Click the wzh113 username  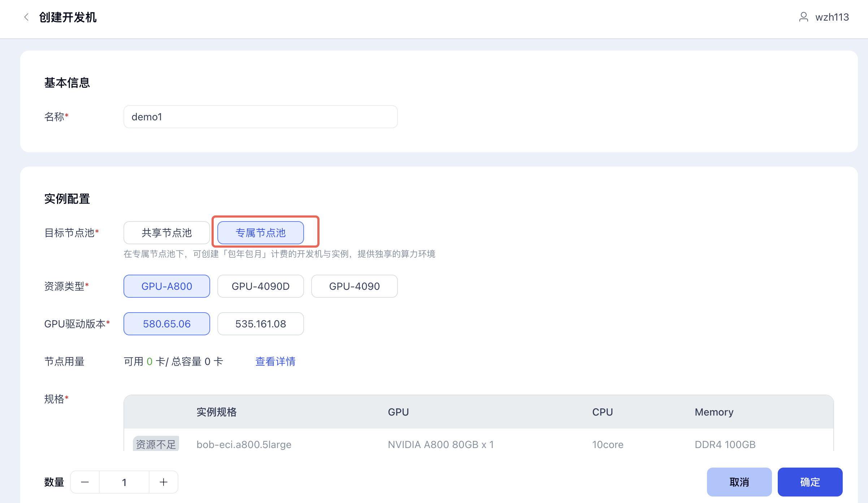coord(832,17)
